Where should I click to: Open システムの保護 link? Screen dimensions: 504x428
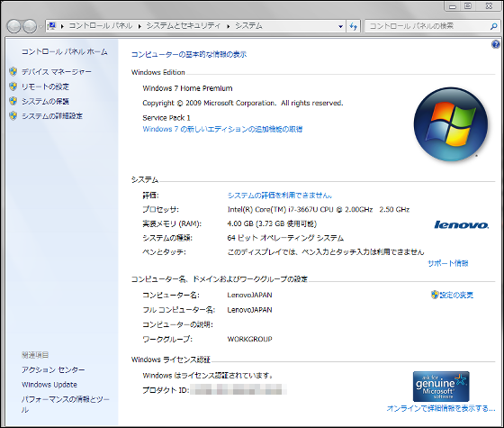(x=45, y=101)
